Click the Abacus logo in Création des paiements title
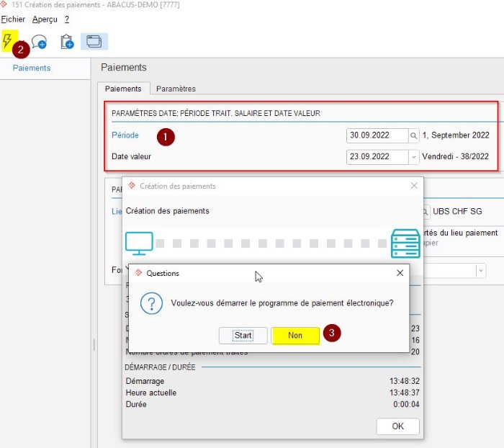The image size is (504, 448). coord(132,185)
